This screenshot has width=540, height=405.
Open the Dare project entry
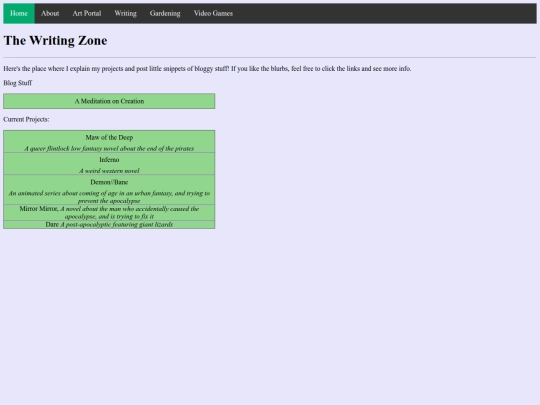(52, 225)
